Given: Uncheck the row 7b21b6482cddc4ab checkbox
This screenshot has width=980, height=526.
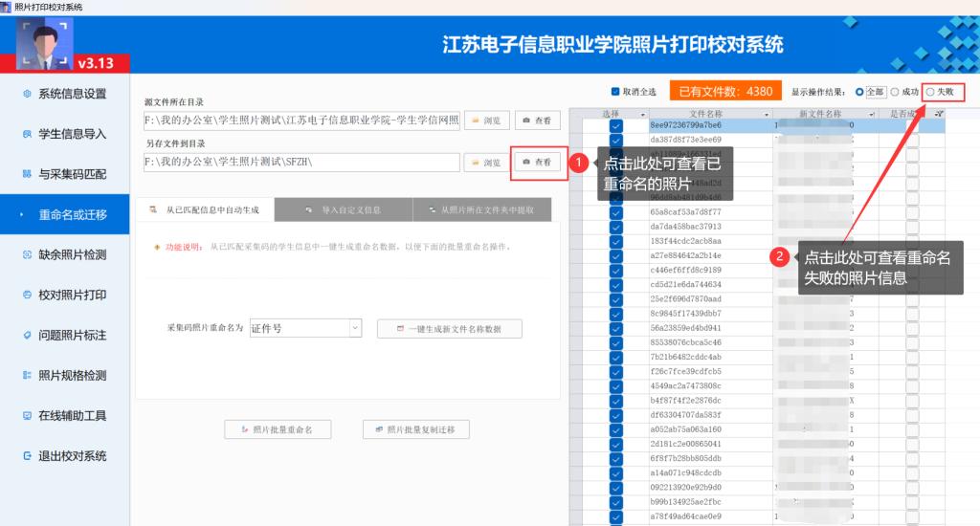Looking at the screenshot, I should (616, 358).
